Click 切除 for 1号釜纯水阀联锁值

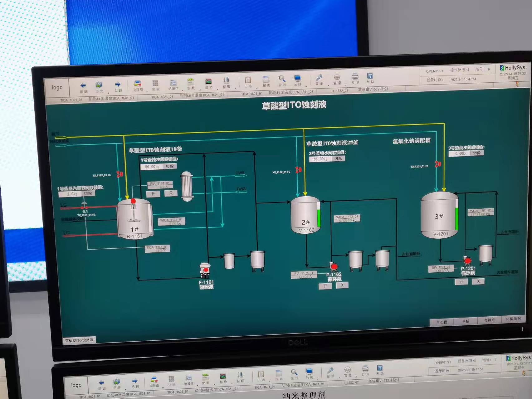(x=170, y=166)
